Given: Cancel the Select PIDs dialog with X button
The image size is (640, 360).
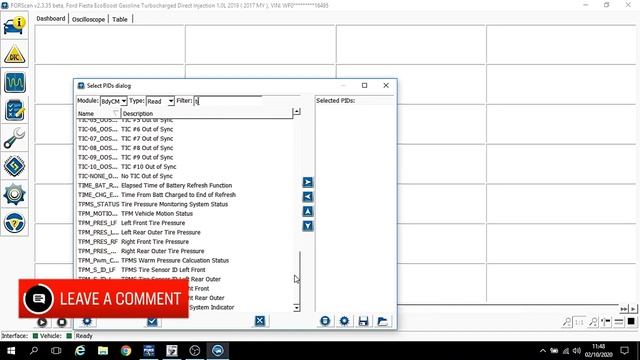Looking at the screenshot, I should (x=260, y=321).
